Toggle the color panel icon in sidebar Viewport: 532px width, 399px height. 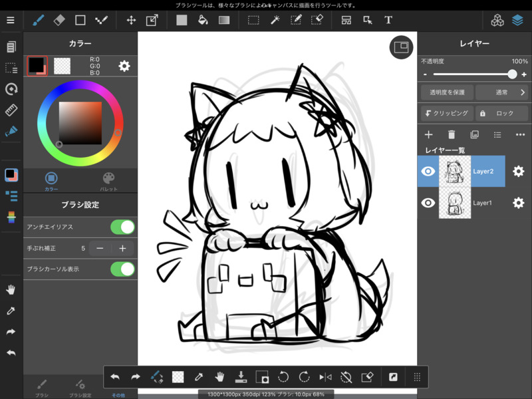click(11, 175)
